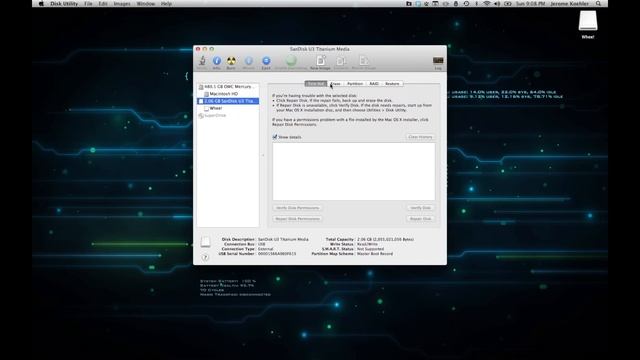Open the Log toolbar icon
The height and width of the screenshot is (360, 640).
tap(438, 62)
